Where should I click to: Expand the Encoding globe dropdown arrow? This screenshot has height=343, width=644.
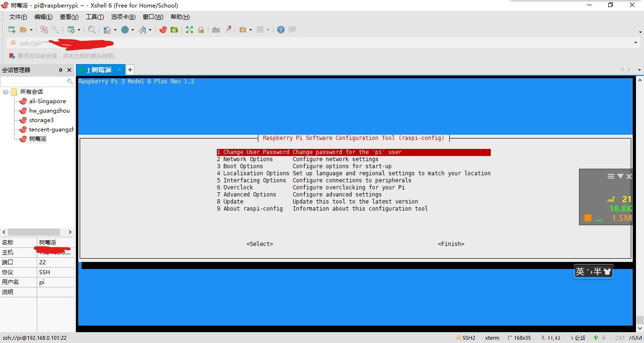[x=132, y=30]
